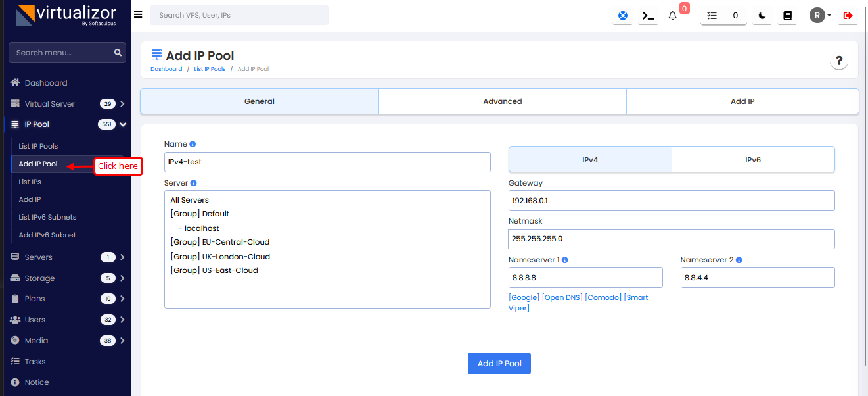The height and width of the screenshot is (396, 868).
Task: Switch to the Advanced tab
Action: point(502,101)
